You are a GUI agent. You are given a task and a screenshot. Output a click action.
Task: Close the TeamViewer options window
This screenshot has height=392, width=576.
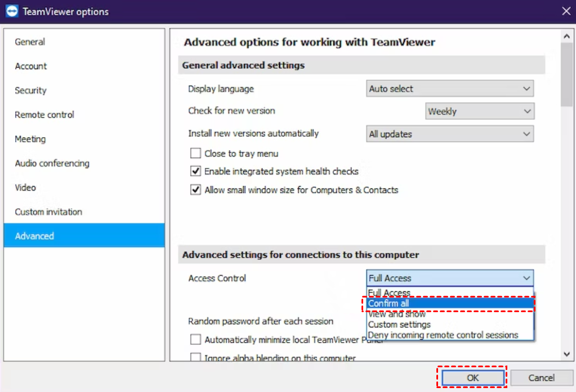tap(566, 11)
